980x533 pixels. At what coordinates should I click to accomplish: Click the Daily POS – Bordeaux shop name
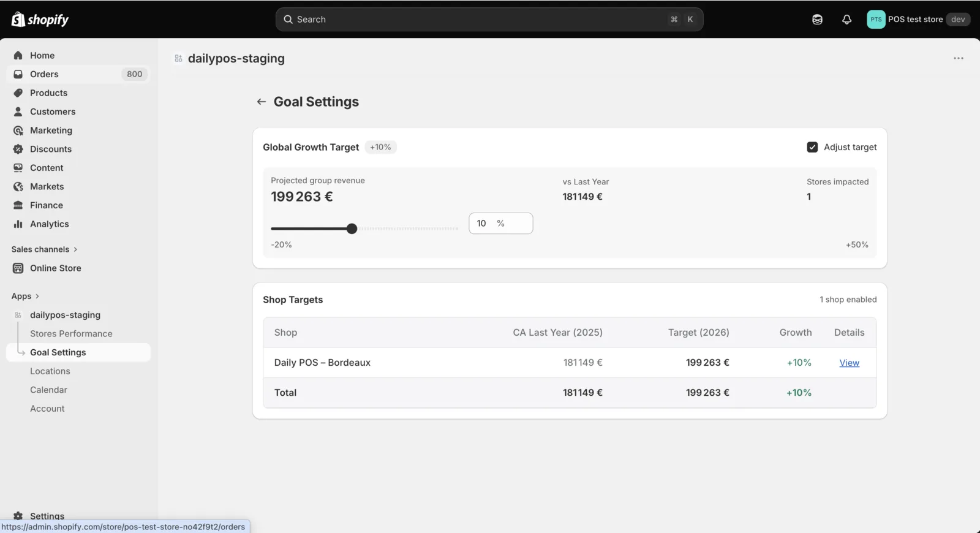[x=322, y=363]
